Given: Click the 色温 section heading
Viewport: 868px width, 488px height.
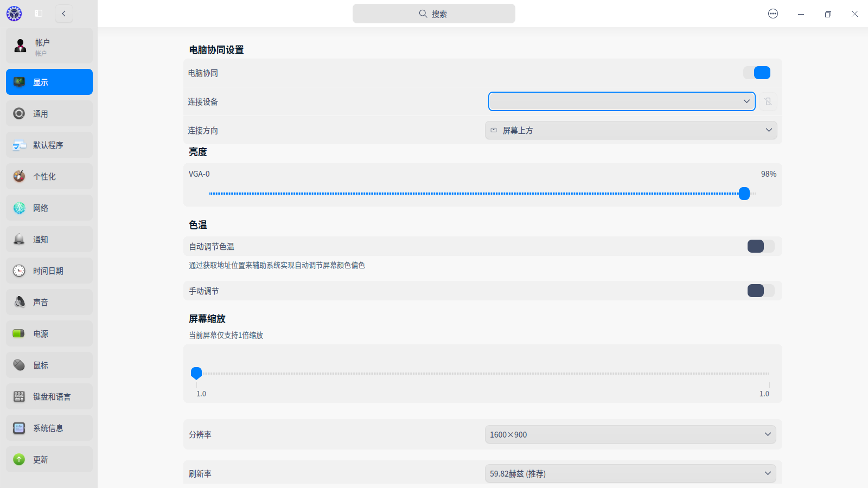Looking at the screenshot, I should tap(198, 224).
